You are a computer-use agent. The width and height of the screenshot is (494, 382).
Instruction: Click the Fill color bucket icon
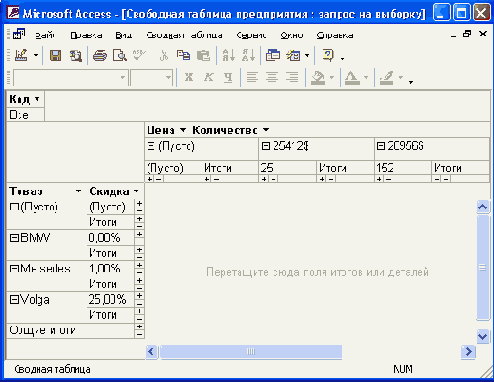point(318,77)
